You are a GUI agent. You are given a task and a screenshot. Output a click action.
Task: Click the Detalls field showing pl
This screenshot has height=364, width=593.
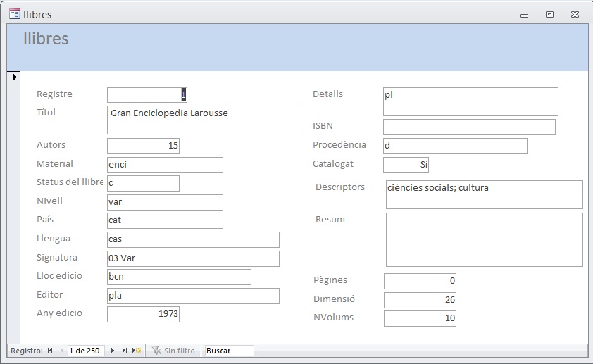[470, 101]
